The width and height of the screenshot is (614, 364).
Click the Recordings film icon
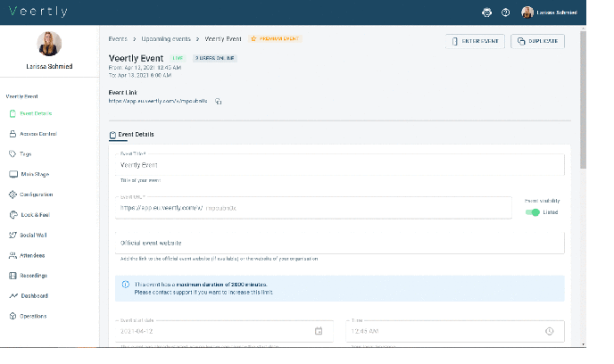pos(12,276)
